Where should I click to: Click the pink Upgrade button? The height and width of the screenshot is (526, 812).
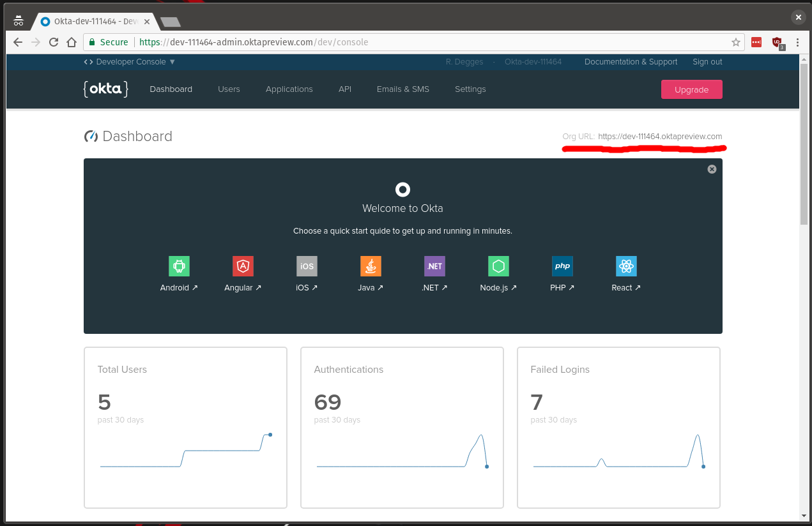(691, 89)
